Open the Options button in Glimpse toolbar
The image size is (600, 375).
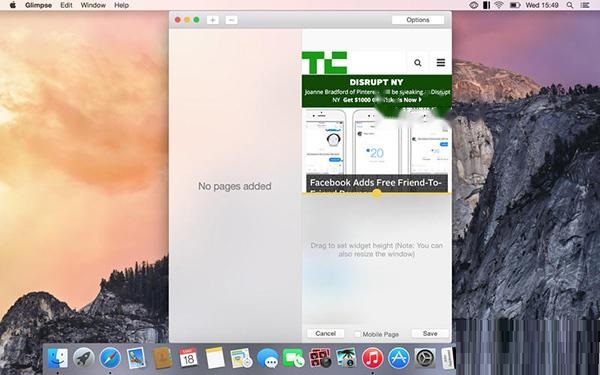point(418,20)
